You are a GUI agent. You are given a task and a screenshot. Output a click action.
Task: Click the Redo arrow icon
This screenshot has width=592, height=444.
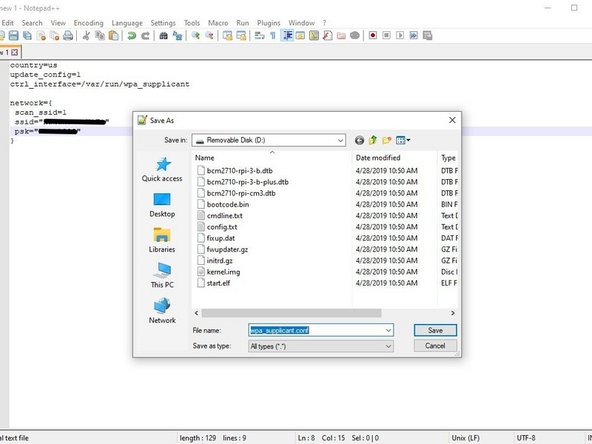pyautogui.click(x=145, y=35)
